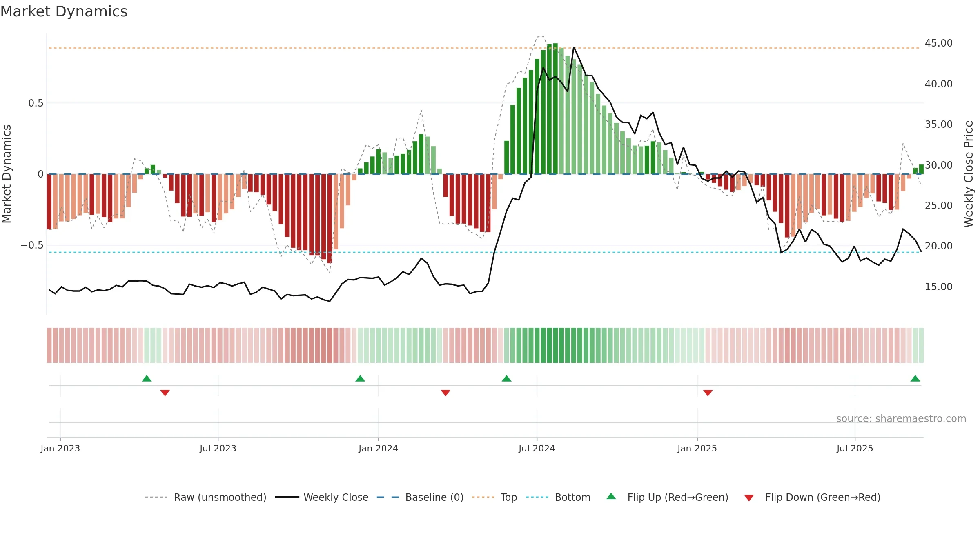Click the 20.00 right axis price label
Image resolution: width=980 pixels, height=551 pixels.
click(939, 246)
